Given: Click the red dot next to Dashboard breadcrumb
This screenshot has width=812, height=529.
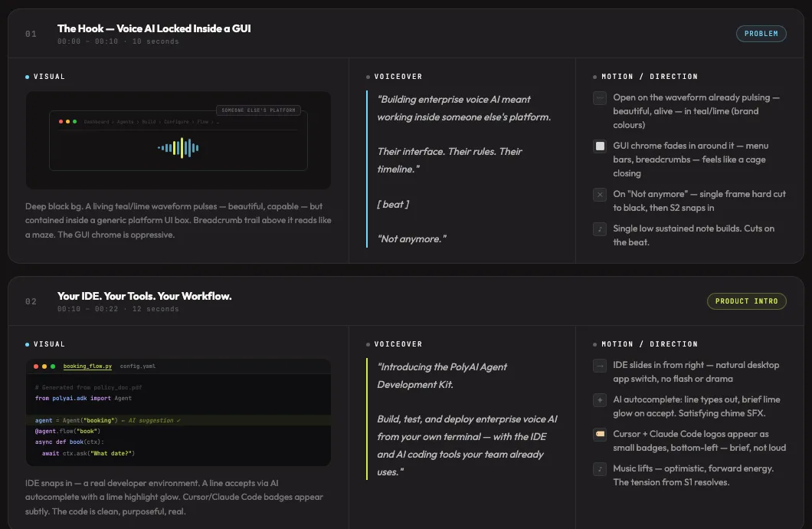Looking at the screenshot, I should [x=61, y=122].
